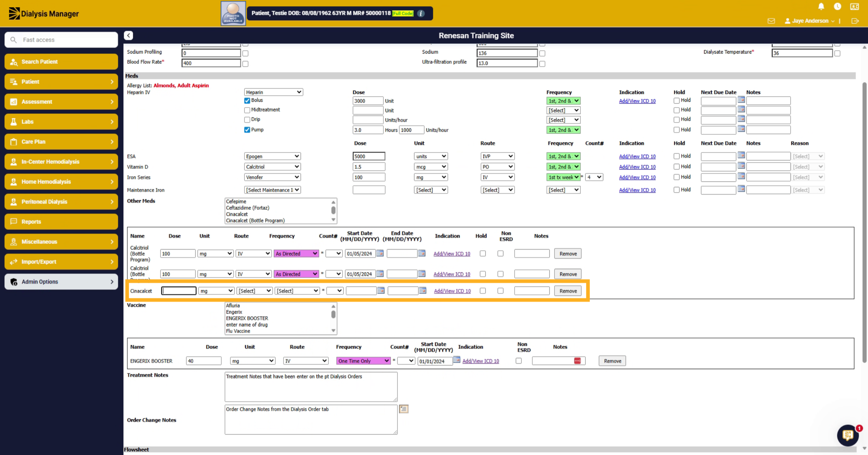Viewport: 868px width, 455px height.
Task: Collapse sidebar with the back arrow
Action: coord(128,35)
